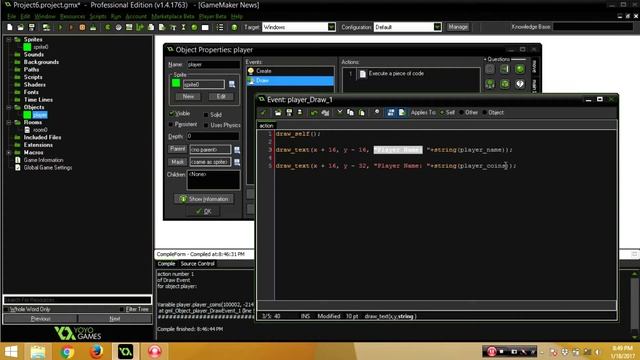Select room0 in the resource tree
Image resolution: width=640 pixels, height=360 pixels.
[40, 130]
